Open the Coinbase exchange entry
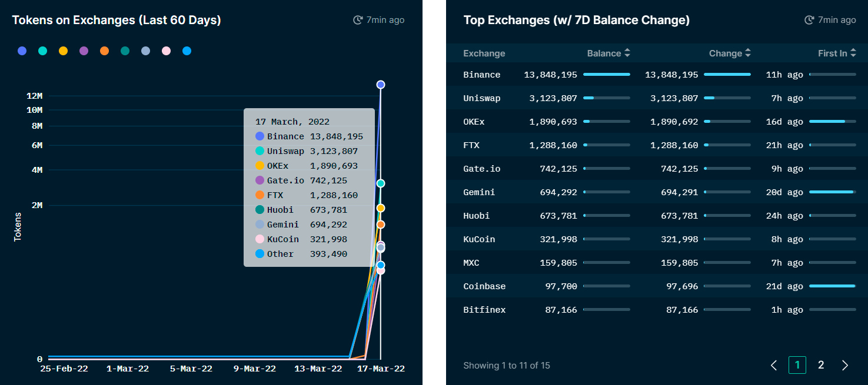This screenshot has width=868, height=385. coord(484,286)
